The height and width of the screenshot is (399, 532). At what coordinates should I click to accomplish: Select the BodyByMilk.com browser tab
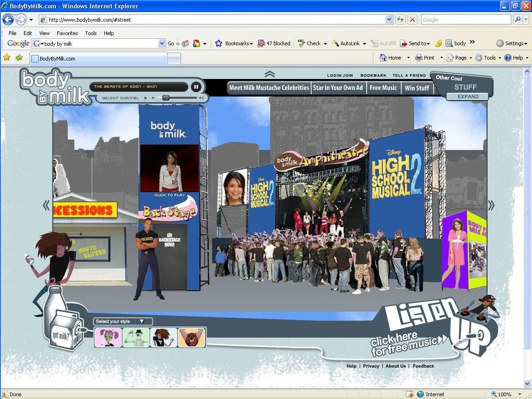click(98, 58)
